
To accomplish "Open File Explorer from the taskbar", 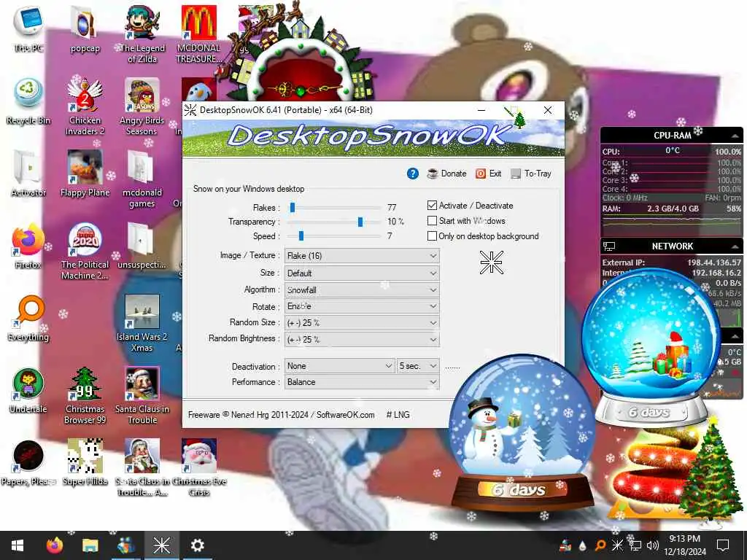I will 90,545.
